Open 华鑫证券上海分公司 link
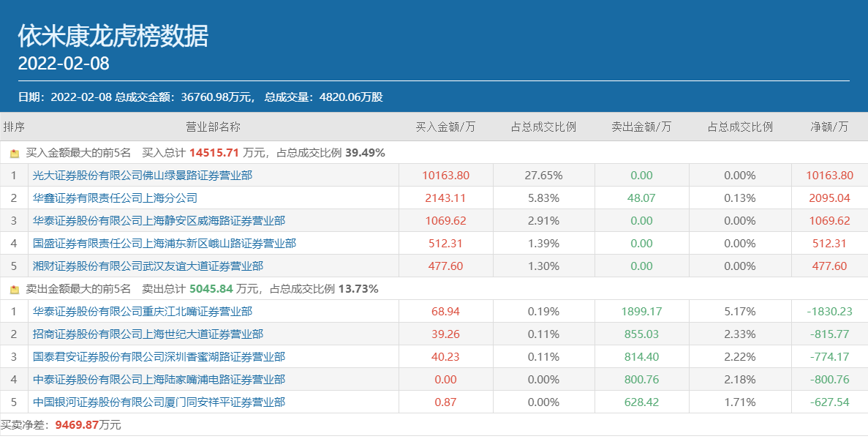 (115, 198)
